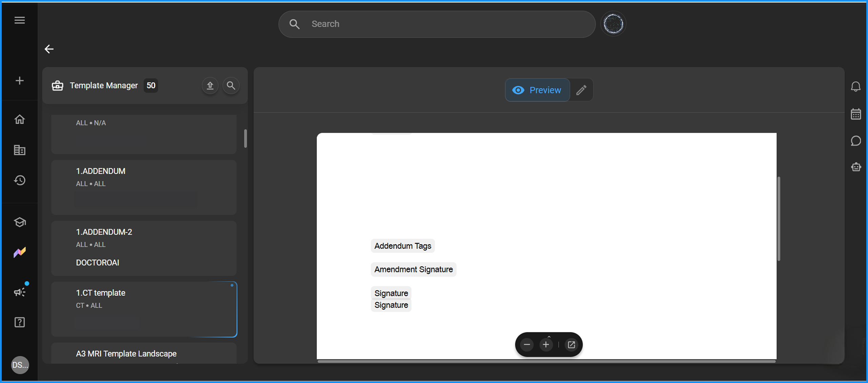
Task: Click the circular profile avatar beside search
Action: click(x=613, y=24)
